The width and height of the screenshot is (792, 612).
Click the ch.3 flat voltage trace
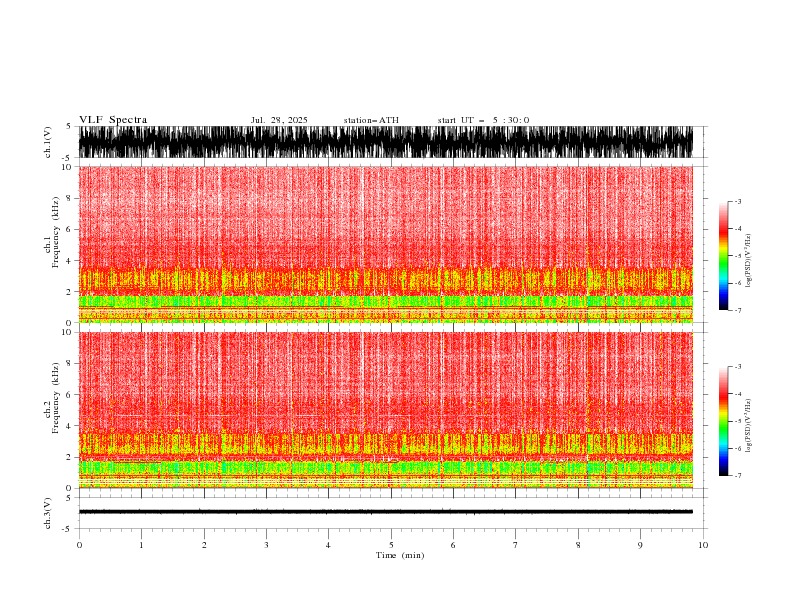click(386, 512)
